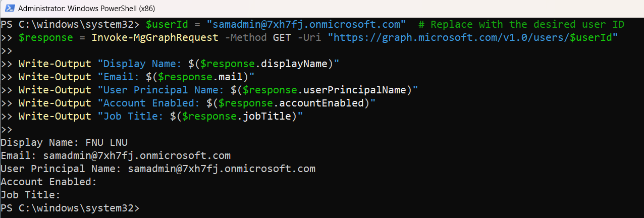Click the PowerShell icon in title bar

pos(9,8)
